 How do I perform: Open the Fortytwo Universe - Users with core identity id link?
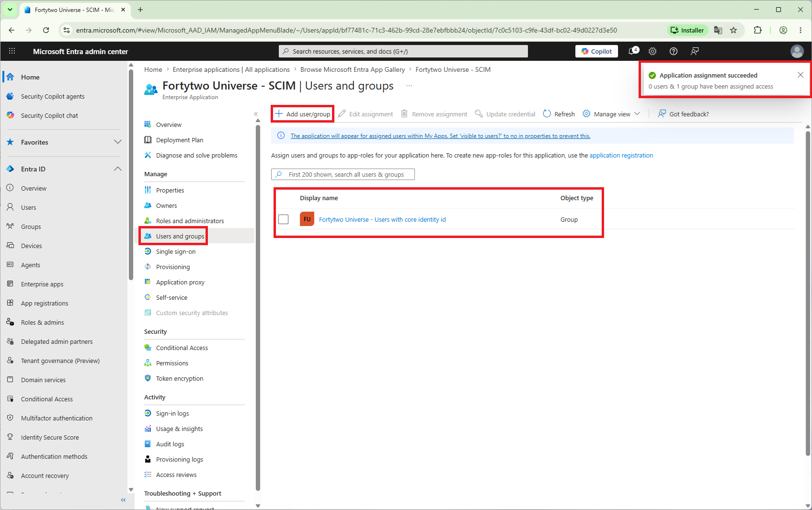point(382,220)
